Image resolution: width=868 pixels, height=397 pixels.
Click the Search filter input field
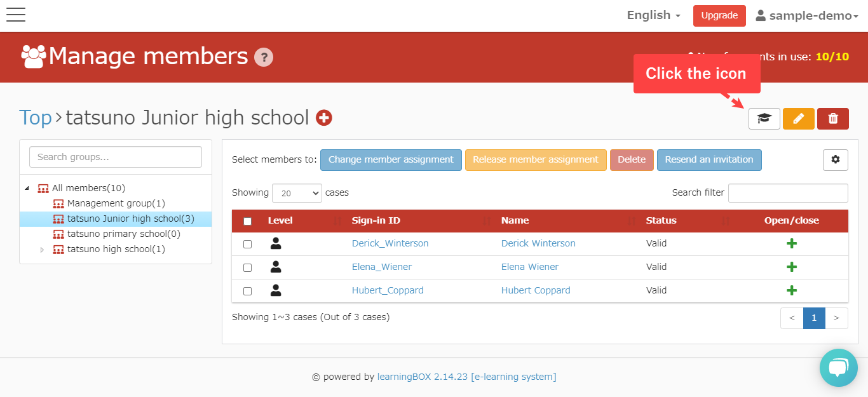coord(787,193)
